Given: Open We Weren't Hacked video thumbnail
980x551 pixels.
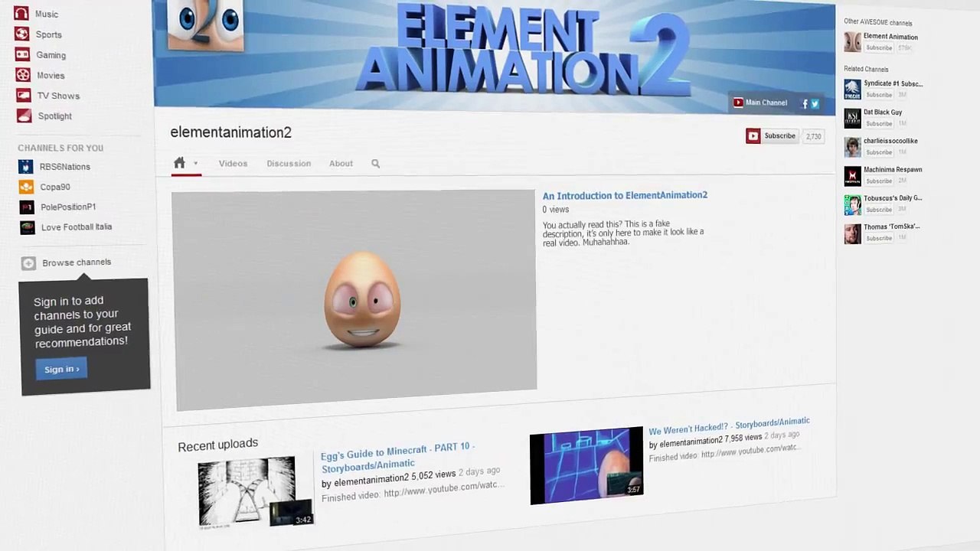Looking at the screenshot, I should [x=586, y=465].
